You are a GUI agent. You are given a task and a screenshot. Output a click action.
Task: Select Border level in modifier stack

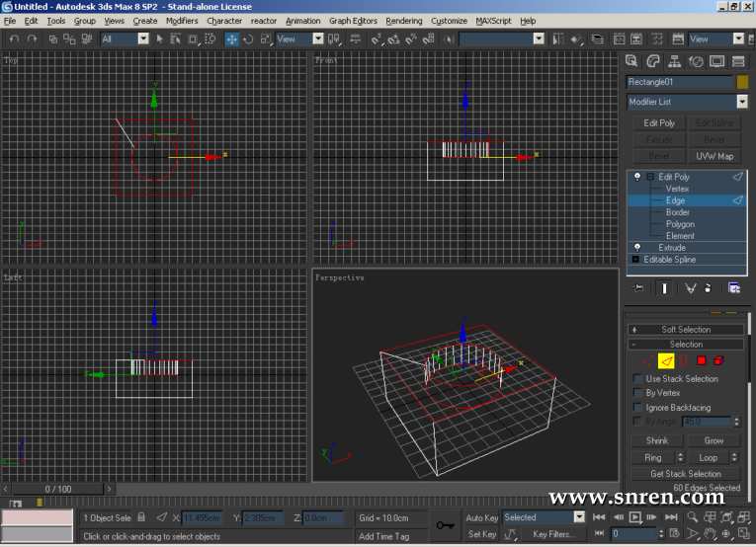coord(678,212)
